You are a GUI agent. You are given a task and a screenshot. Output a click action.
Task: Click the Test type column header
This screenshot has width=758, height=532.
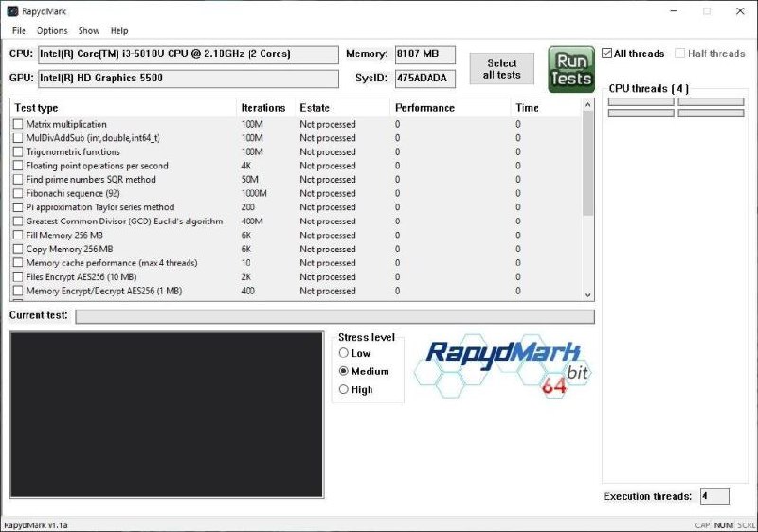coord(123,108)
